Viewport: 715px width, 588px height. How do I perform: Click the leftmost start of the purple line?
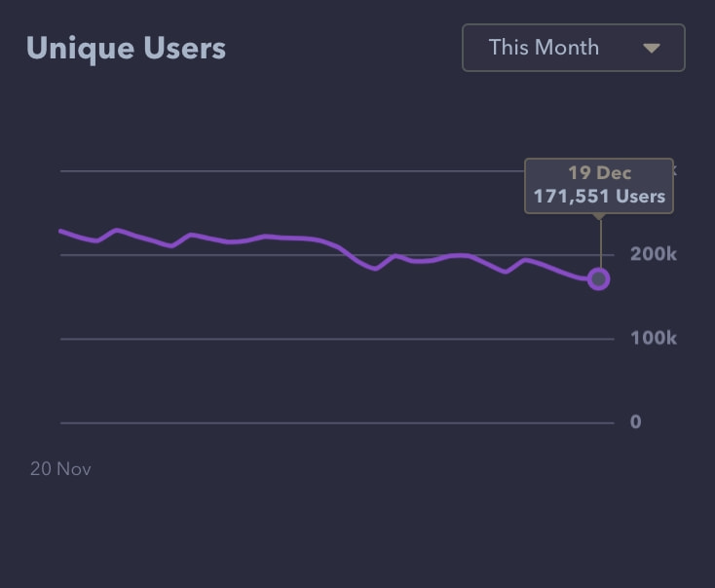click(x=61, y=231)
